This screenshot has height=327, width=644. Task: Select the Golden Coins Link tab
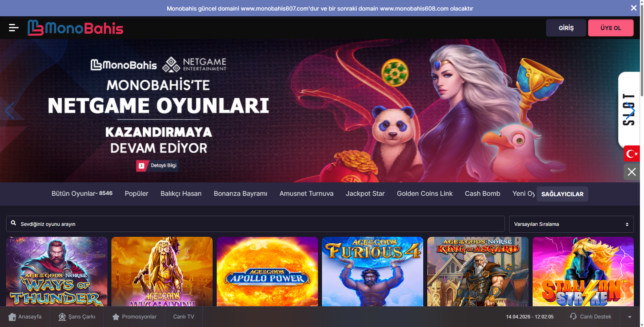(425, 193)
